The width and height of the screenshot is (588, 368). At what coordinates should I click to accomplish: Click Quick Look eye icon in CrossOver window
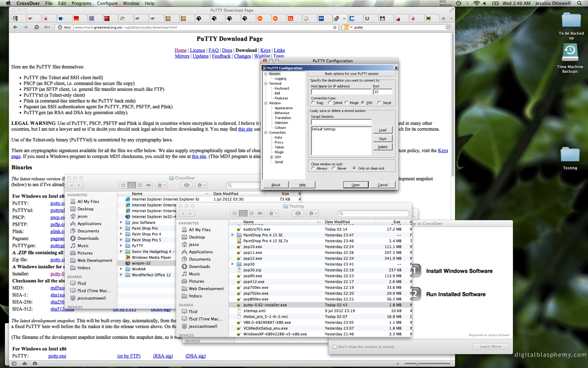click(187, 185)
